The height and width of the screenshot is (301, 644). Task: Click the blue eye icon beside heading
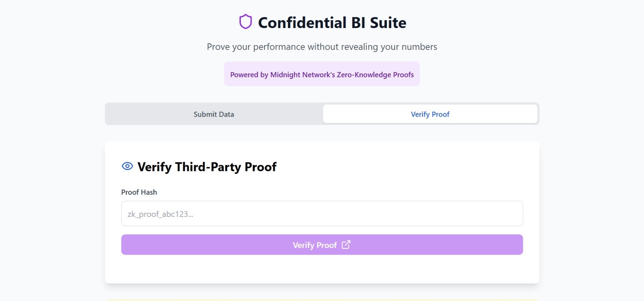pos(127,166)
